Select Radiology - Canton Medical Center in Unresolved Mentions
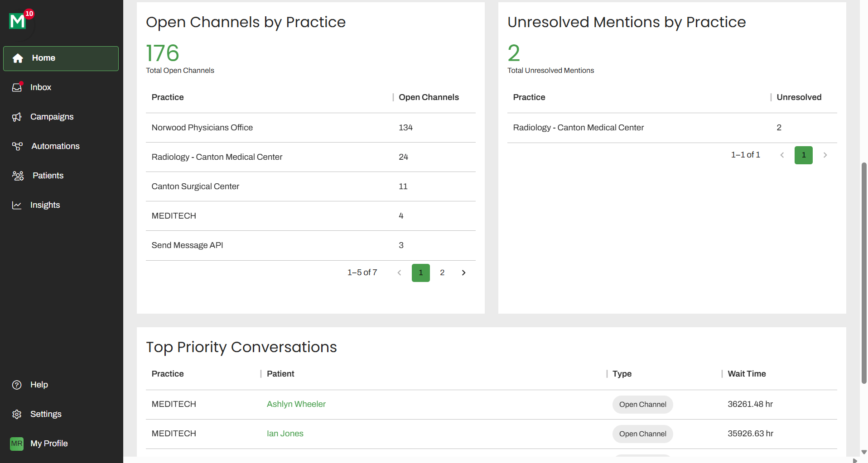 (x=672, y=128)
